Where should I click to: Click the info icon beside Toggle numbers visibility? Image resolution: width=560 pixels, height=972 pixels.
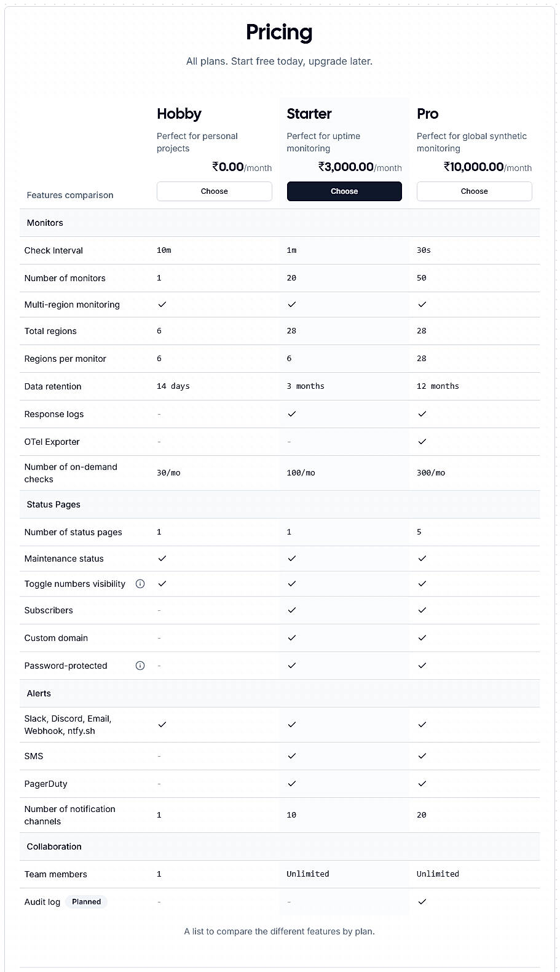click(140, 583)
